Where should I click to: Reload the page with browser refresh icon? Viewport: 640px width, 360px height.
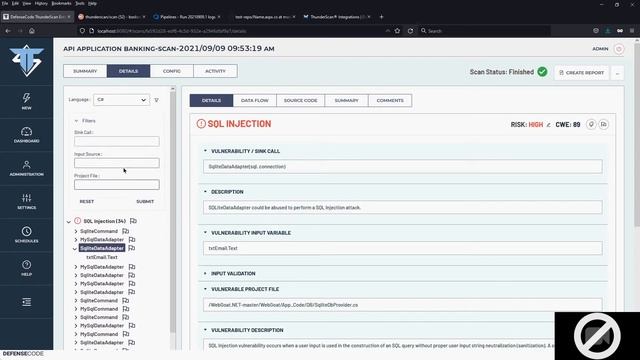410,31
